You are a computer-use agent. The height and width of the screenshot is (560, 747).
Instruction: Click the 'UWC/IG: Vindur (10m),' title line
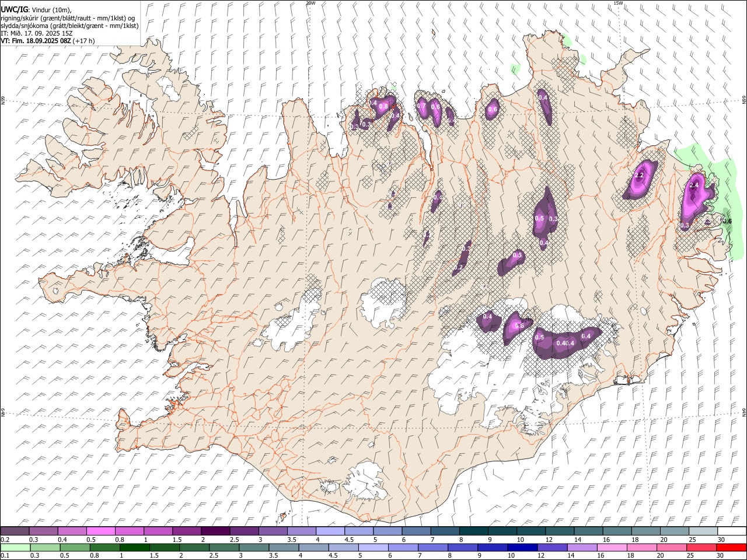click(x=36, y=9)
